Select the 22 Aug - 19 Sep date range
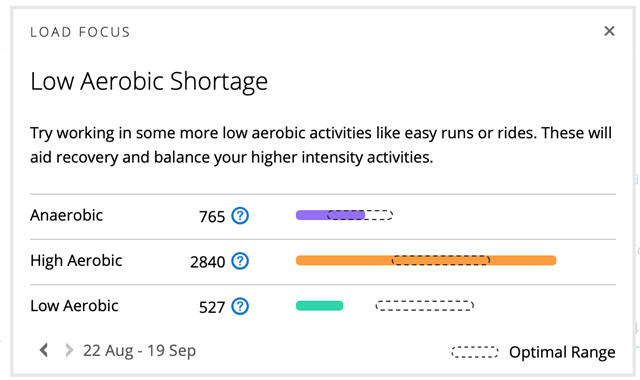Viewport: 640px width, 380px height. click(x=140, y=351)
